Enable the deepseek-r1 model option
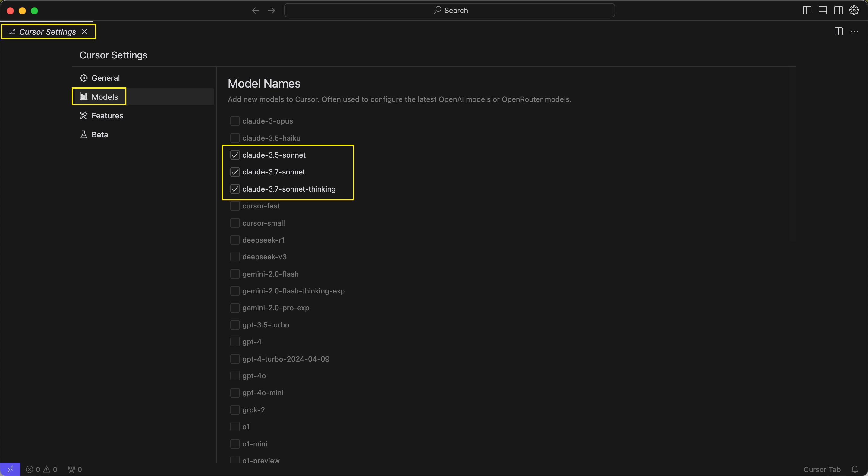The width and height of the screenshot is (868, 476). coord(234,240)
